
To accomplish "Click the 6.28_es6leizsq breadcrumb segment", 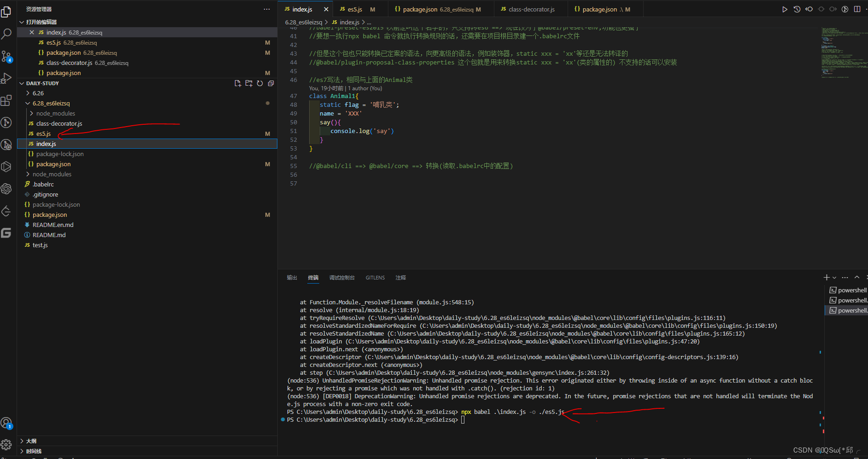I will (304, 22).
